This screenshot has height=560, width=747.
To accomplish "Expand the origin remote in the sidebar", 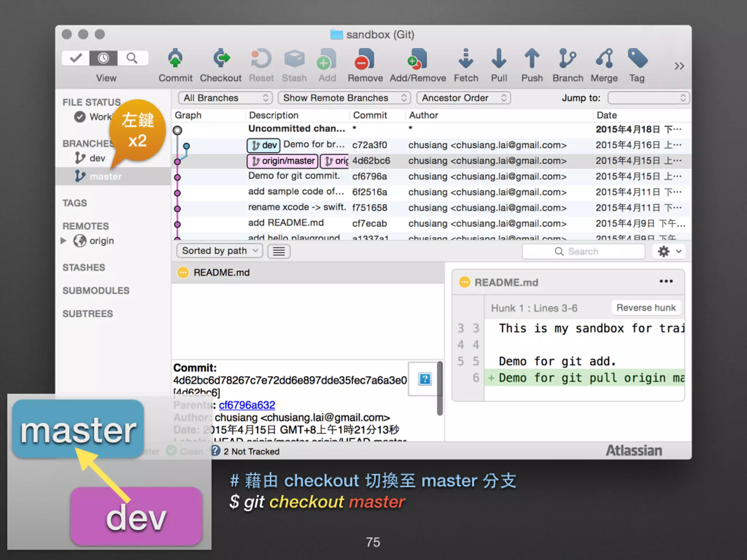I will click(x=63, y=241).
